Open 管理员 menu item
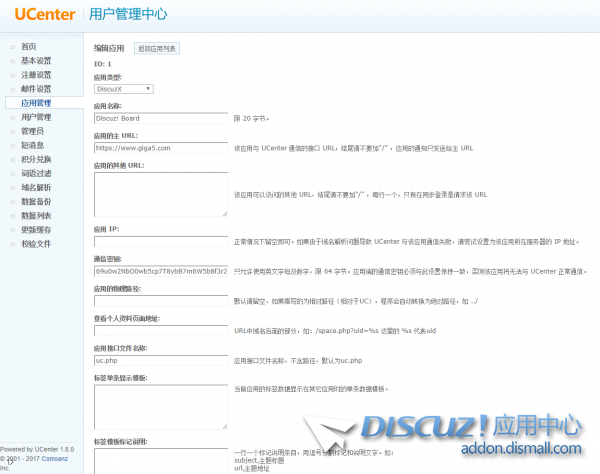Image resolution: width=600 pixels, height=474 pixels. point(33,131)
